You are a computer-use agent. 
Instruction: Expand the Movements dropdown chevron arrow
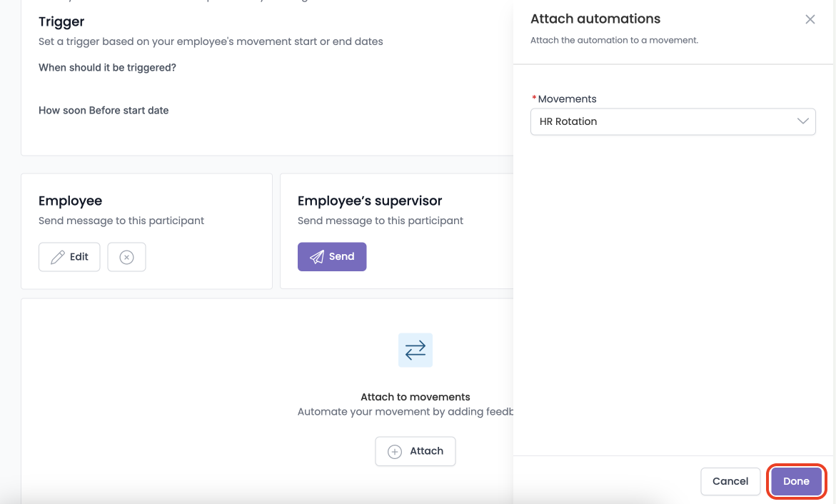(802, 121)
